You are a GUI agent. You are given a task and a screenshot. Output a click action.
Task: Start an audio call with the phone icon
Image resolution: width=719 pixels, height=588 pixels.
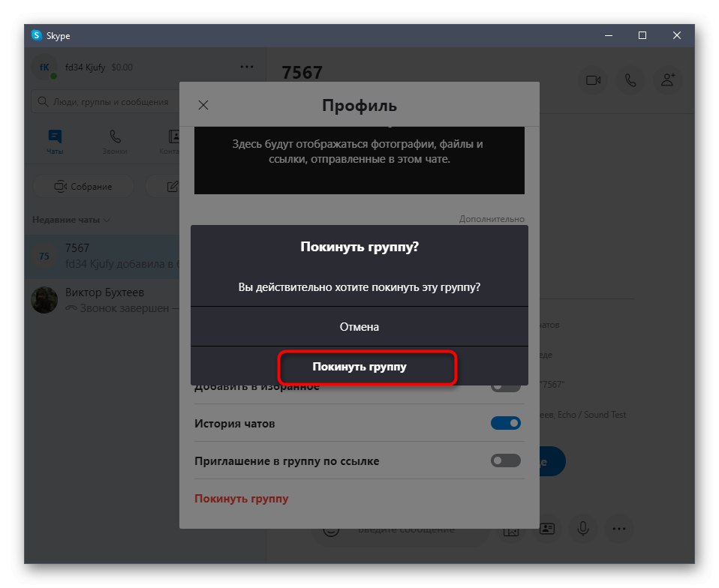630,80
